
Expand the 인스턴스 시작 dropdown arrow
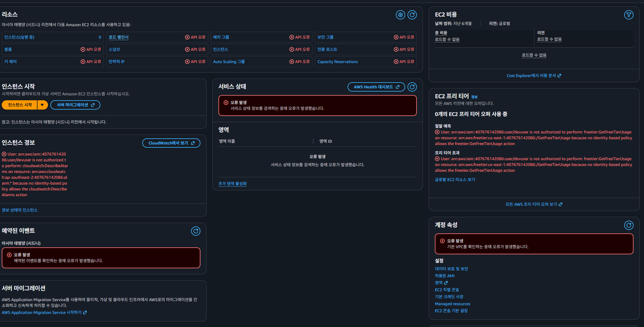click(42, 105)
